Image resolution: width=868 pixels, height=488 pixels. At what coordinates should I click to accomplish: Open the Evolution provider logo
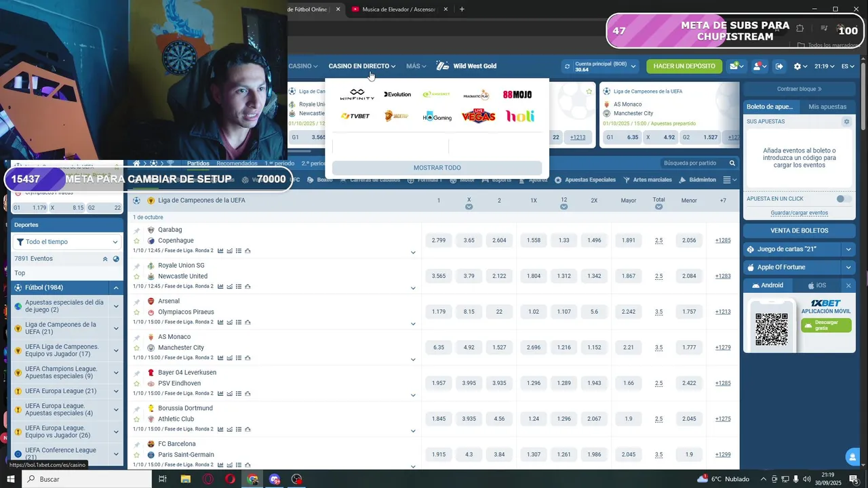click(x=397, y=94)
